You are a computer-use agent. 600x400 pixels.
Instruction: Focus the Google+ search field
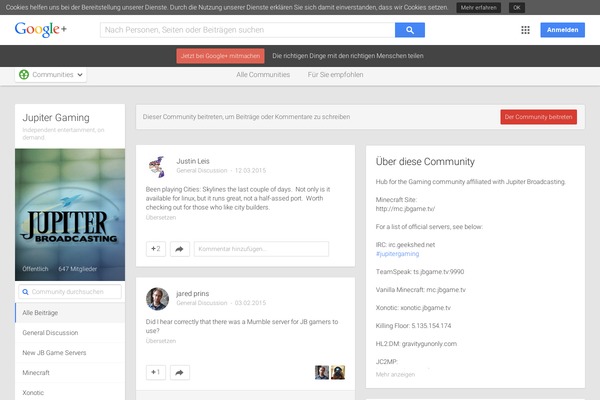point(248,30)
